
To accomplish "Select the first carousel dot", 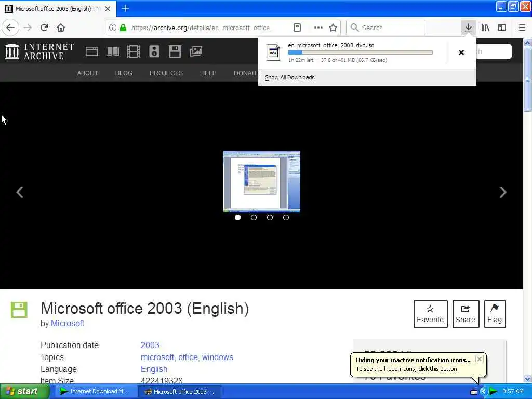I will pyautogui.click(x=237, y=218).
